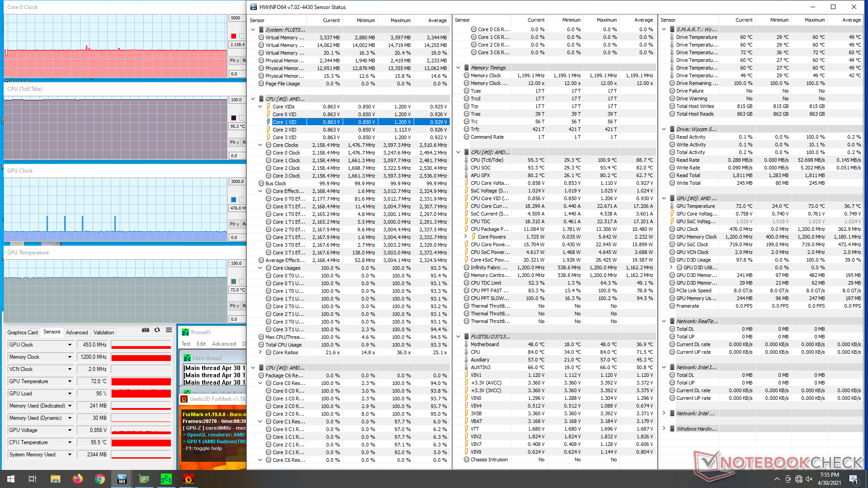
Task: Collapse the Core Clocks tree node
Action: 260,145
